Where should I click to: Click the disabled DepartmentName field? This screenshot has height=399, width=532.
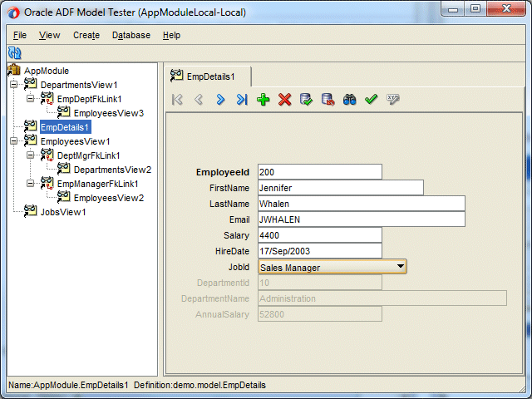tap(382, 298)
